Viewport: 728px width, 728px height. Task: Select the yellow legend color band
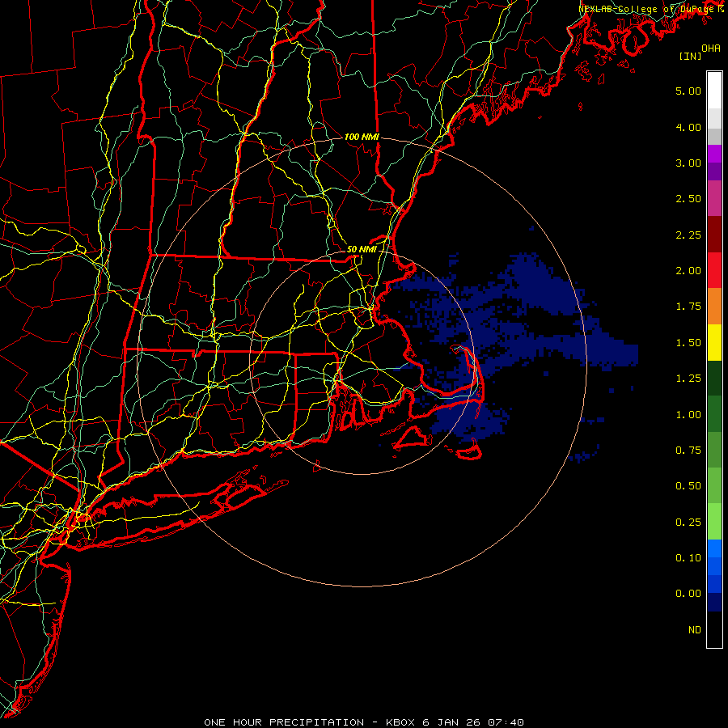click(x=714, y=342)
